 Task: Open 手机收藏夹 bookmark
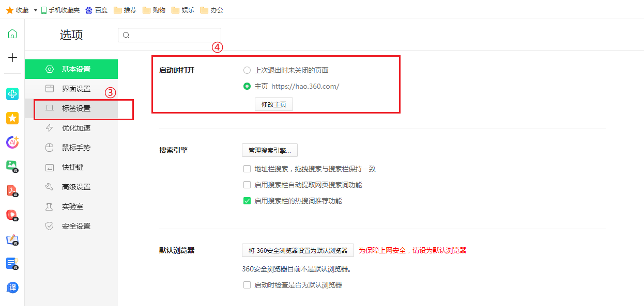point(60,10)
